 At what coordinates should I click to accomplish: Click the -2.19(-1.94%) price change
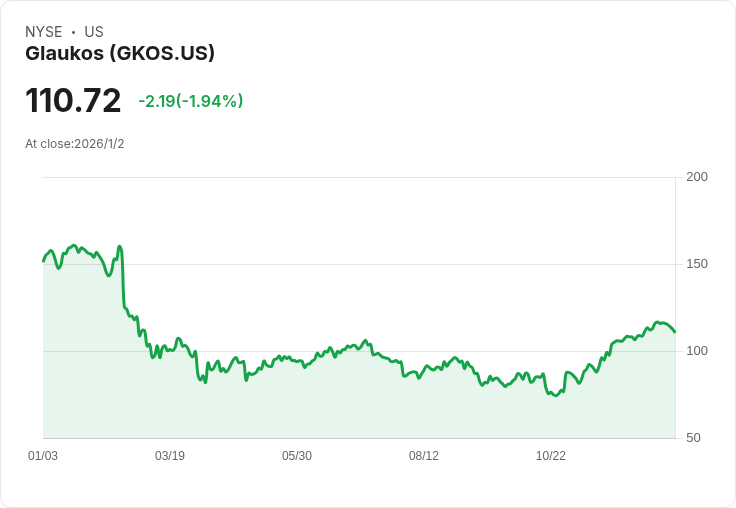point(190,101)
